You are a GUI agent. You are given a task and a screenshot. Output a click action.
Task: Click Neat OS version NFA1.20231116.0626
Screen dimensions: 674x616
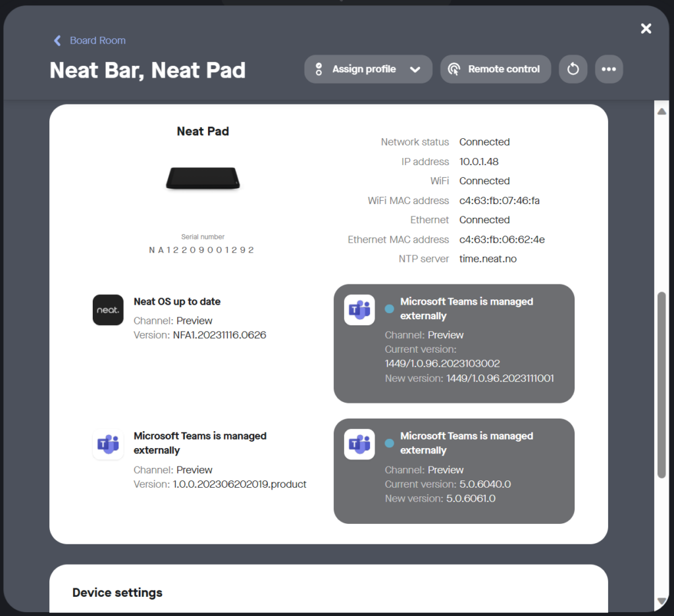pos(219,335)
